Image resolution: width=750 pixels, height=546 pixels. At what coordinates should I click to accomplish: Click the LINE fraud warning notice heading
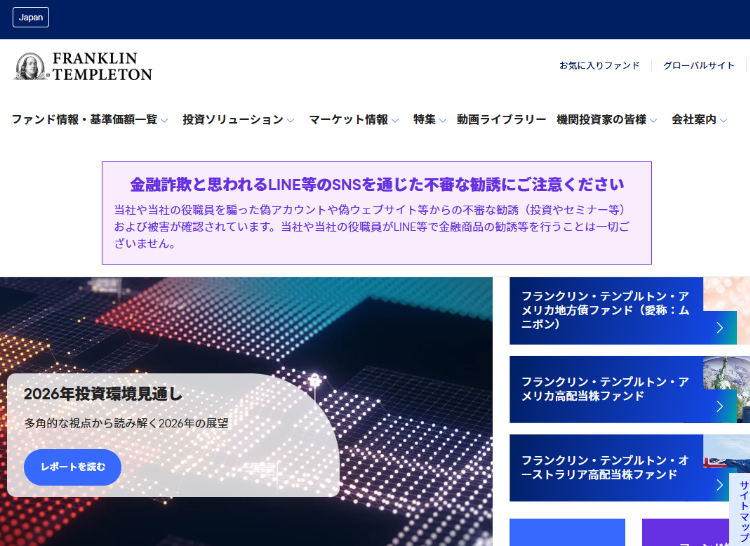tap(377, 185)
